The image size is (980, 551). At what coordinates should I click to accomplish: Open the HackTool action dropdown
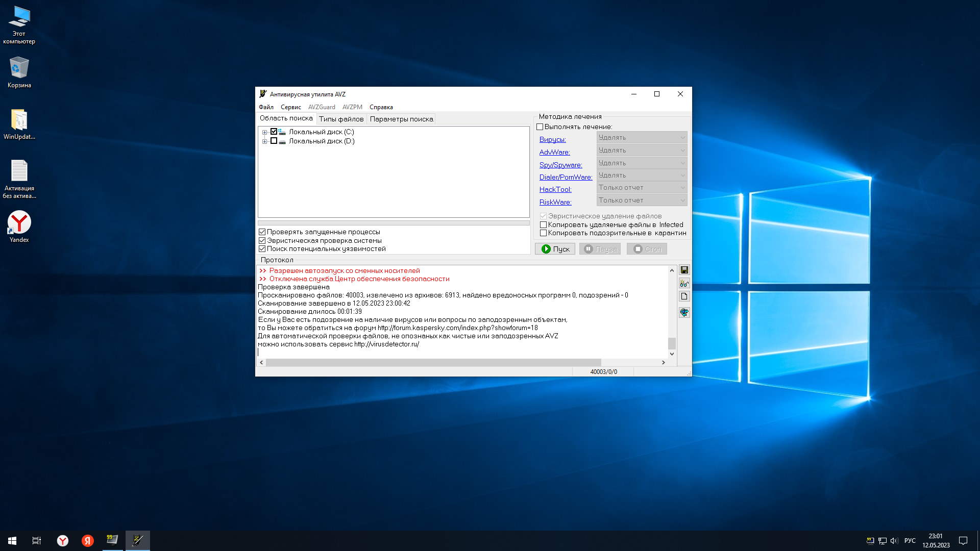(x=642, y=188)
